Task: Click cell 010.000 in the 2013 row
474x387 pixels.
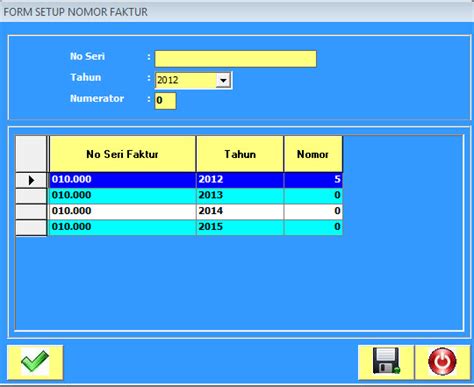Action: point(123,196)
